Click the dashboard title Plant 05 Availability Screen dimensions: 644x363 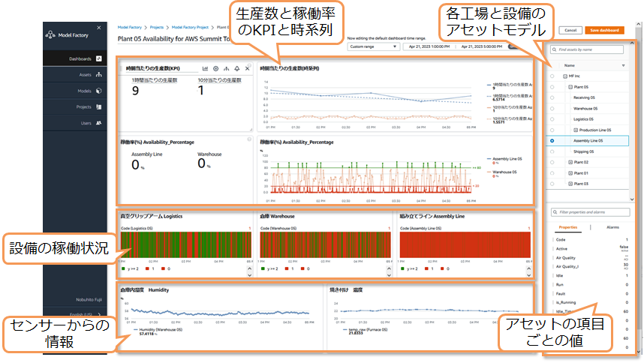click(x=173, y=39)
